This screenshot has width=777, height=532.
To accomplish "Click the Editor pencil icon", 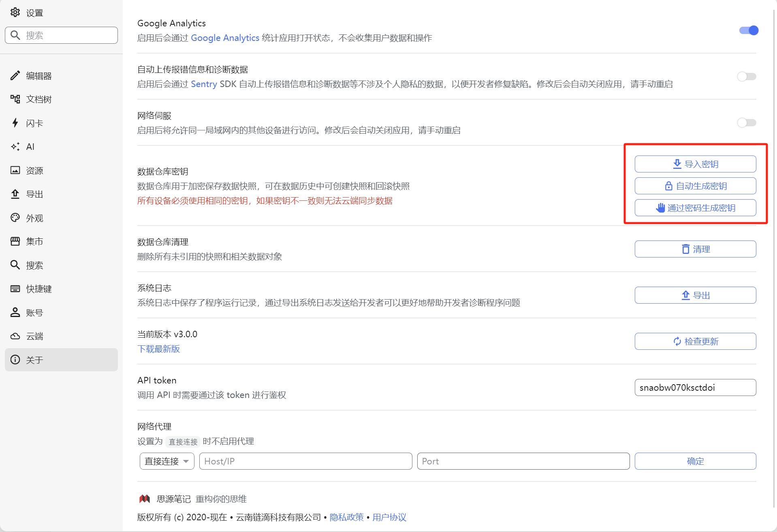I will tap(15, 76).
